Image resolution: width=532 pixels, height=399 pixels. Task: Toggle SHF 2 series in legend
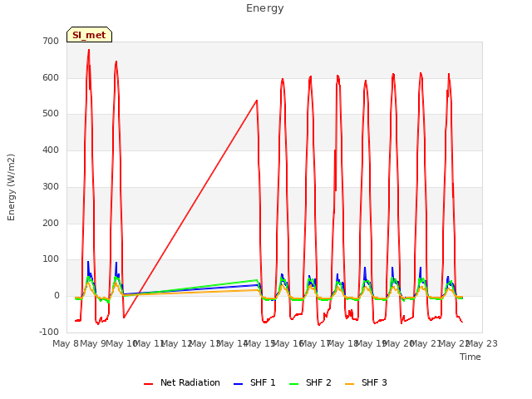click(x=310, y=382)
